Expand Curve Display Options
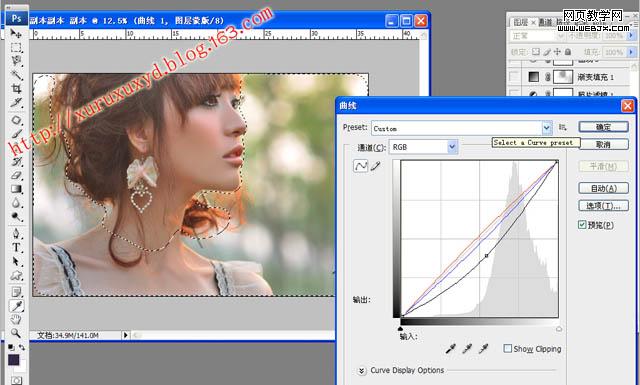 pos(362,370)
